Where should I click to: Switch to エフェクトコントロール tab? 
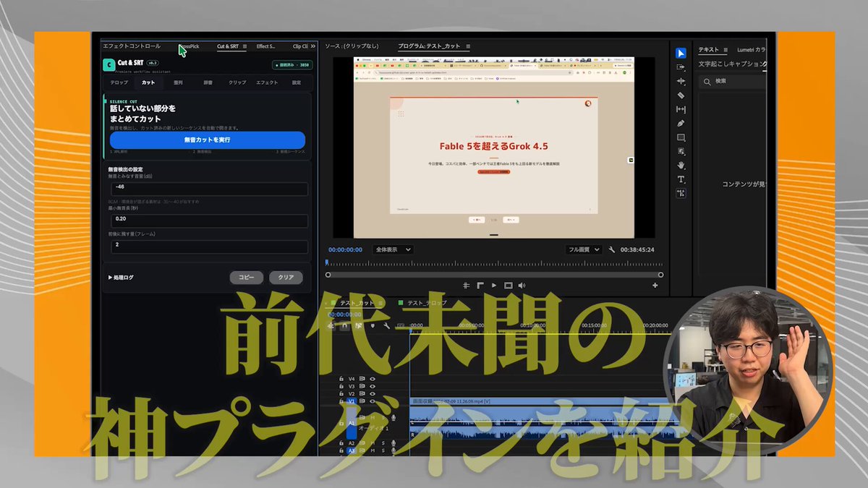click(x=132, y=46)
